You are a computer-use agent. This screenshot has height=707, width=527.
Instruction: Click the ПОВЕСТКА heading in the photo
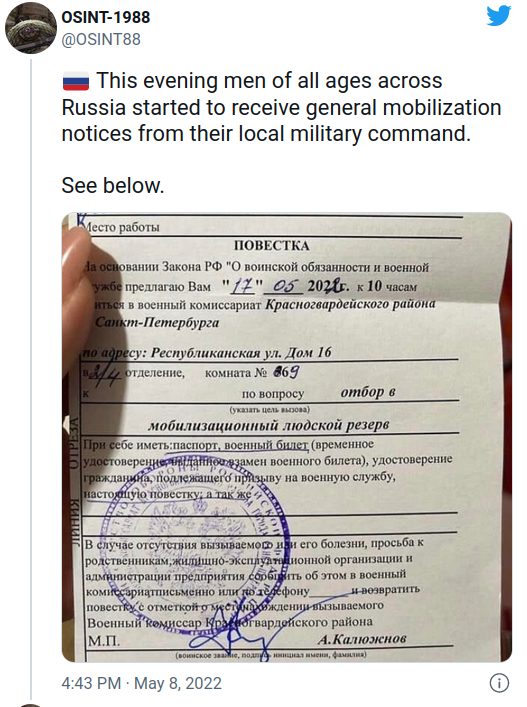[x=271, y=246]
